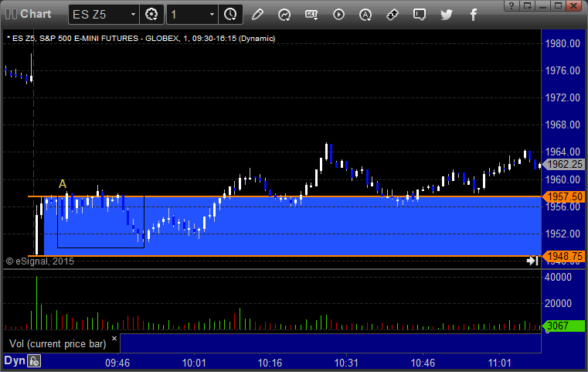
Task: Click the 11:01 time axis label
Action: (499, 363)
